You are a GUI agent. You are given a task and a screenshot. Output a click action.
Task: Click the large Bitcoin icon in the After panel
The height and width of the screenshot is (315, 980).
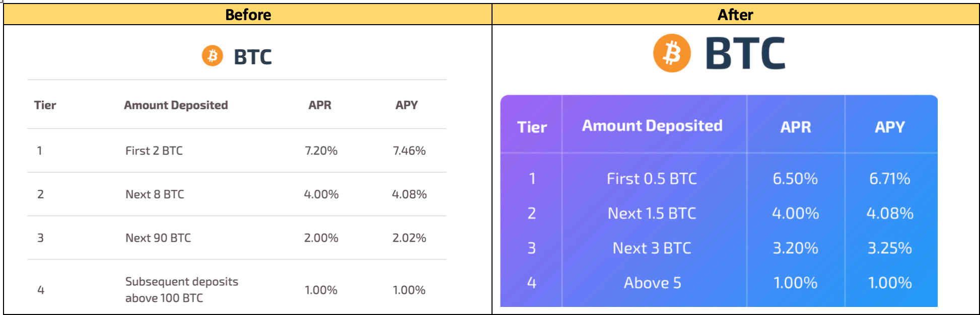tap(672, 53)
